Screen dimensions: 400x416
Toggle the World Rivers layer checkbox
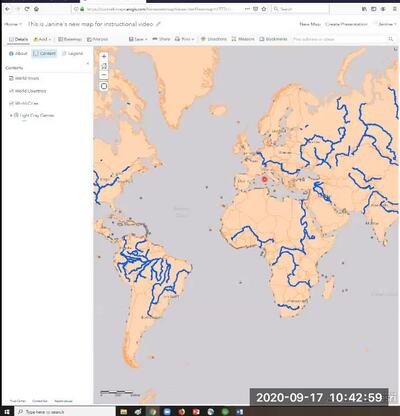11,78
